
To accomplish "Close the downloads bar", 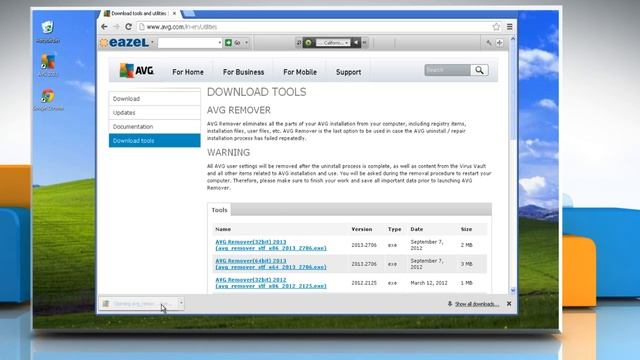I will (x=509, y=304).
